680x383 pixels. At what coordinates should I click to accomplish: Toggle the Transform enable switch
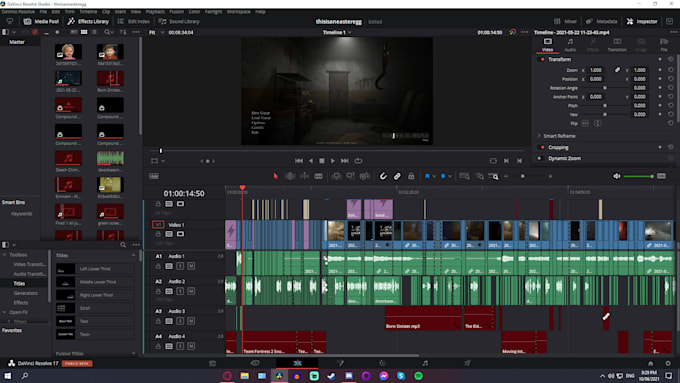[x=542, y=59]
